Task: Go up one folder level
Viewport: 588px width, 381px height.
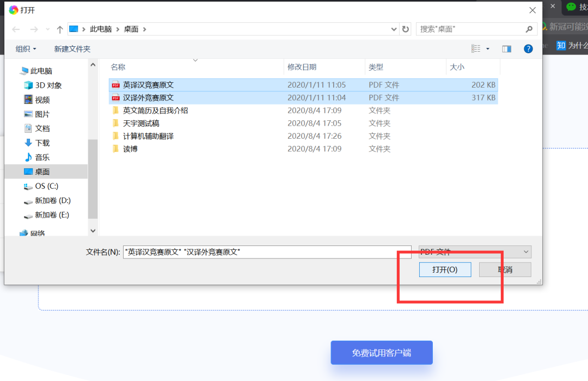Action: [x=60, y=29]
